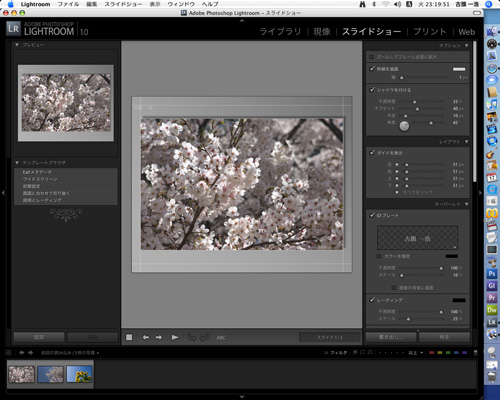
Task: Enable zoom to fill frame checkbox
Action: tap(371, 57)
